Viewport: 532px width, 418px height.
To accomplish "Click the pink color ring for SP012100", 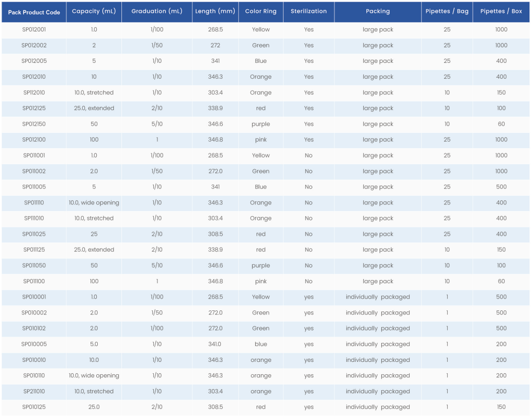I will point(260,140).
